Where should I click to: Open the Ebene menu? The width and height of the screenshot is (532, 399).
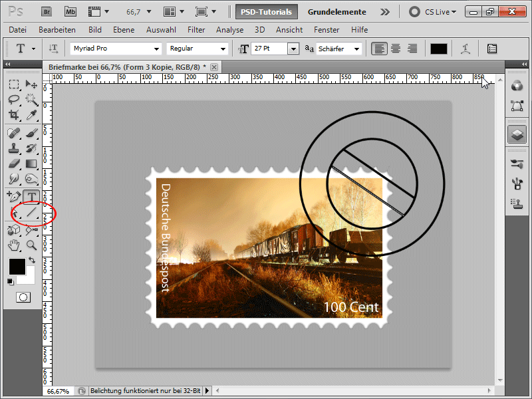[124, 30]
